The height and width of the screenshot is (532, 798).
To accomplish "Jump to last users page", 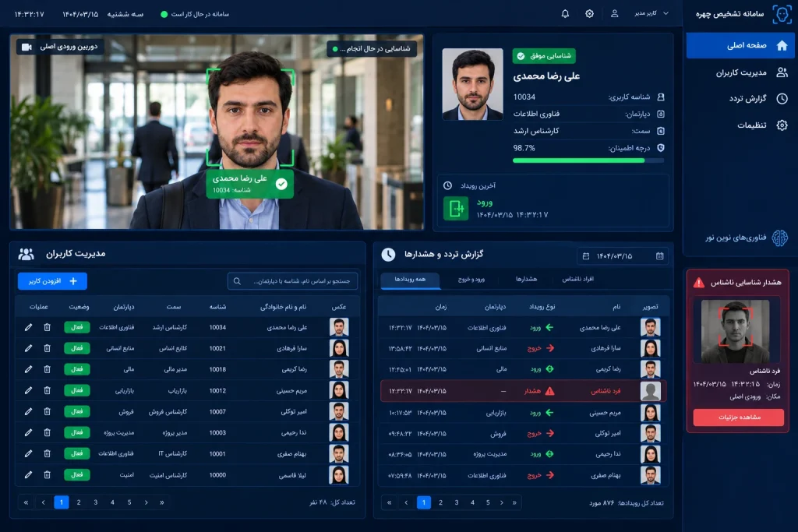I will (x=162, y=502).
